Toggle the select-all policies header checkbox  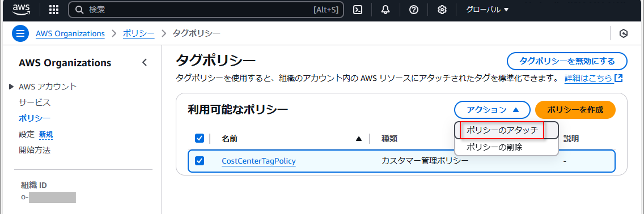tap(199, 138)
